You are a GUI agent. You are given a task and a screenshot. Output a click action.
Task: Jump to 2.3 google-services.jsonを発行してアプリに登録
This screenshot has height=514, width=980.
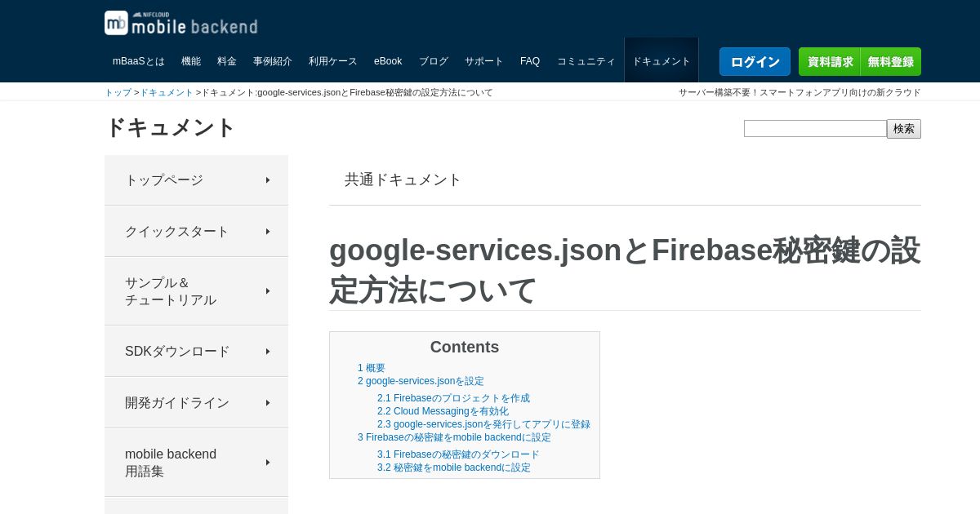pos(483,424)
